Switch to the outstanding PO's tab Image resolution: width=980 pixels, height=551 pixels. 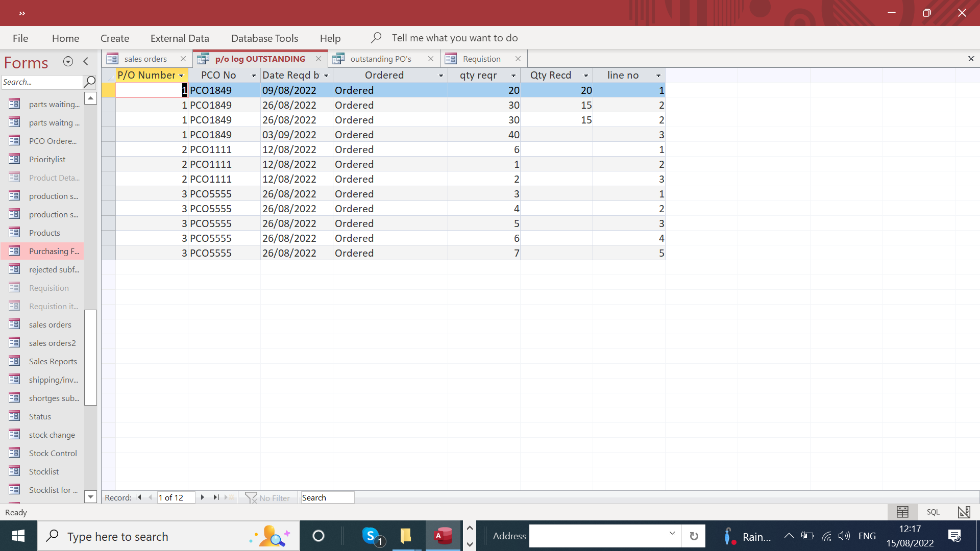[381, 59]
